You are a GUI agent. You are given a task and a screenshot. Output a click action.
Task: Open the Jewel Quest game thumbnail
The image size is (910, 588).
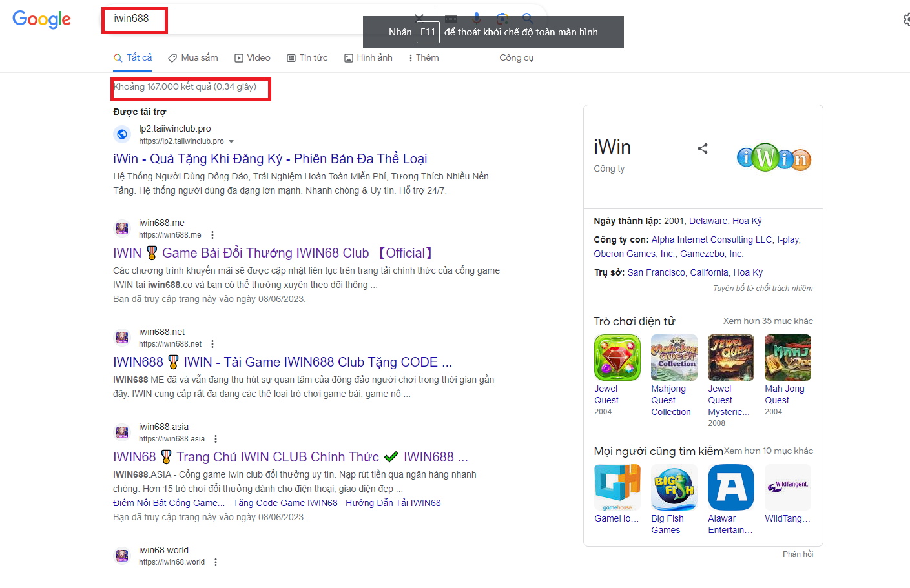tap(617, 357)
